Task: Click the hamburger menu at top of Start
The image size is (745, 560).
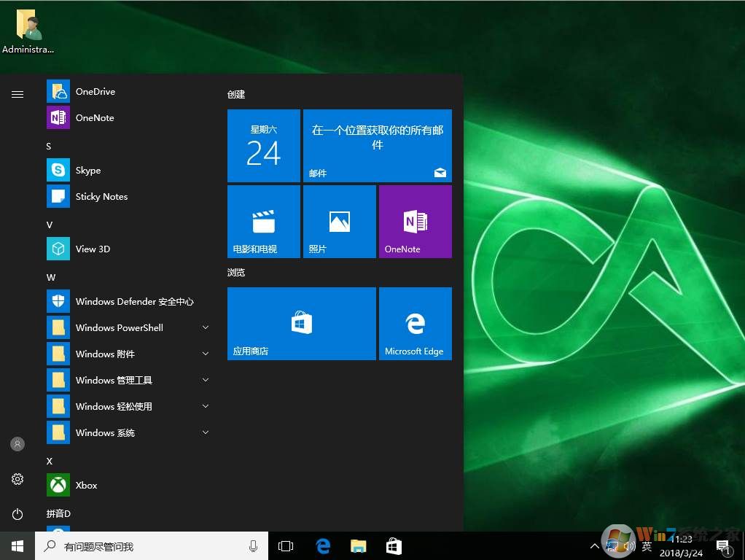Action: pyautogui.click(x=17, y=94)
